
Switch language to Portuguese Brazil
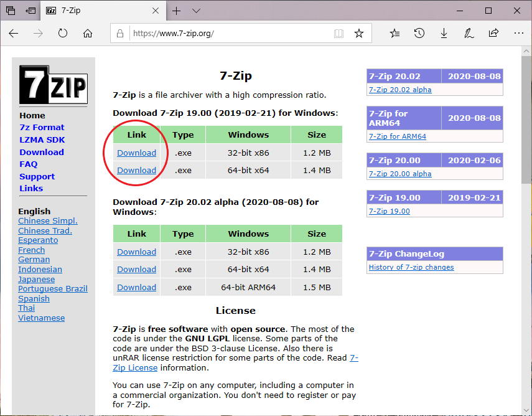coord(53,289)
